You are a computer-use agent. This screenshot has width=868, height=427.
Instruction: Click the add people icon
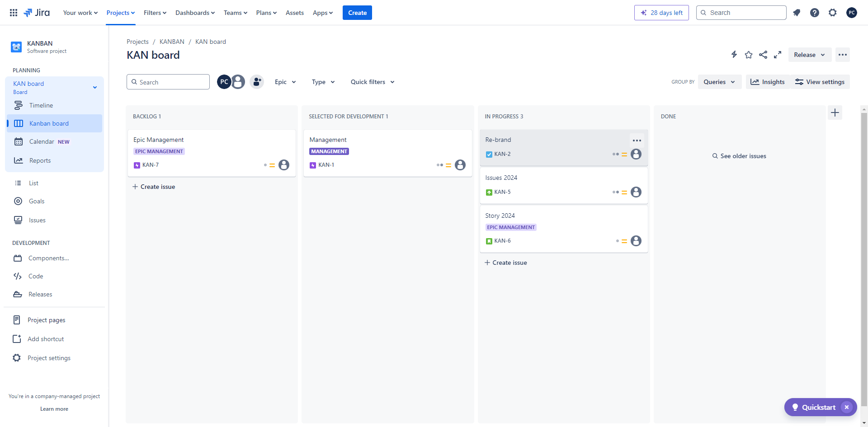pyautogui.click(x=257, y=82)
